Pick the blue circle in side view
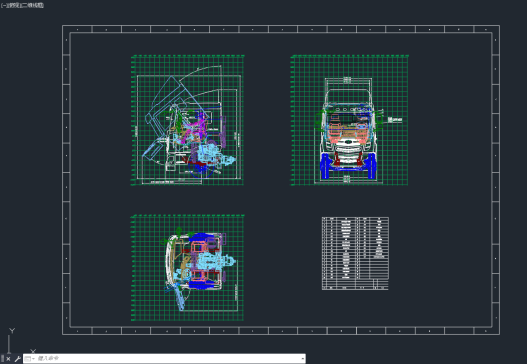 (201, 166)
